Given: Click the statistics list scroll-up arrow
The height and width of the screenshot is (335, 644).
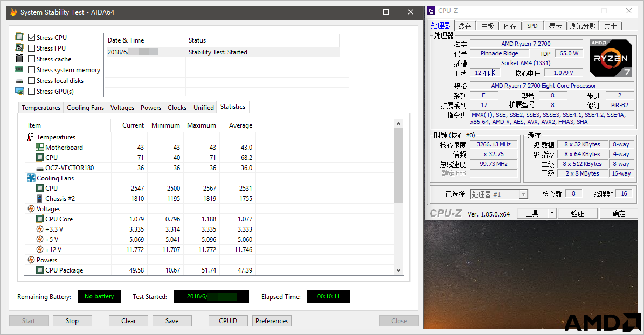Looking at the screenshot, I should click(x=398, y=123).
